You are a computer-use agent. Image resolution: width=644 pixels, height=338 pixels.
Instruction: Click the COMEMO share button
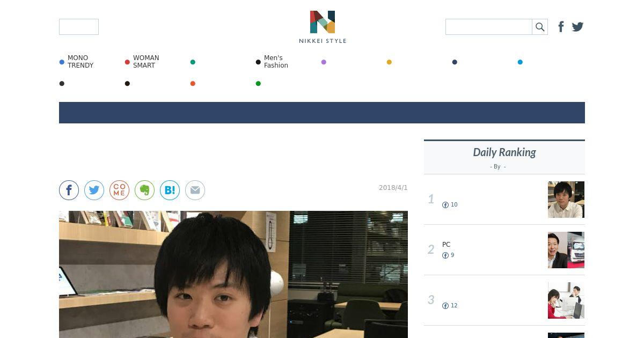[x=119, y=190]
